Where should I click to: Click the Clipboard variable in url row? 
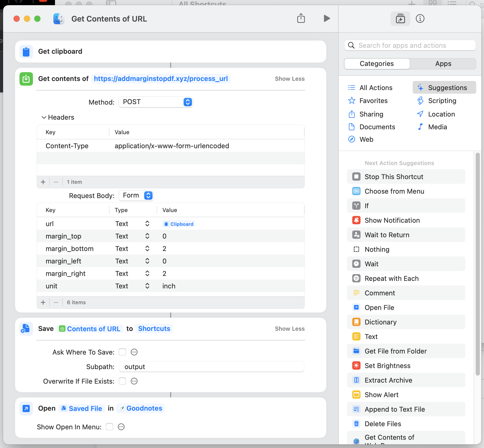pyautogui.click(x=179, y=224)
